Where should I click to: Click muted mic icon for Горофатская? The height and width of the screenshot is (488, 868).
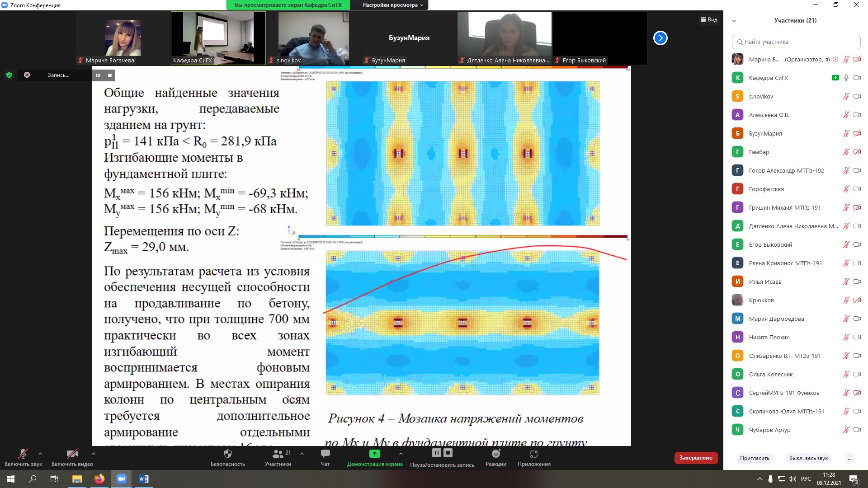click(846, 189)
